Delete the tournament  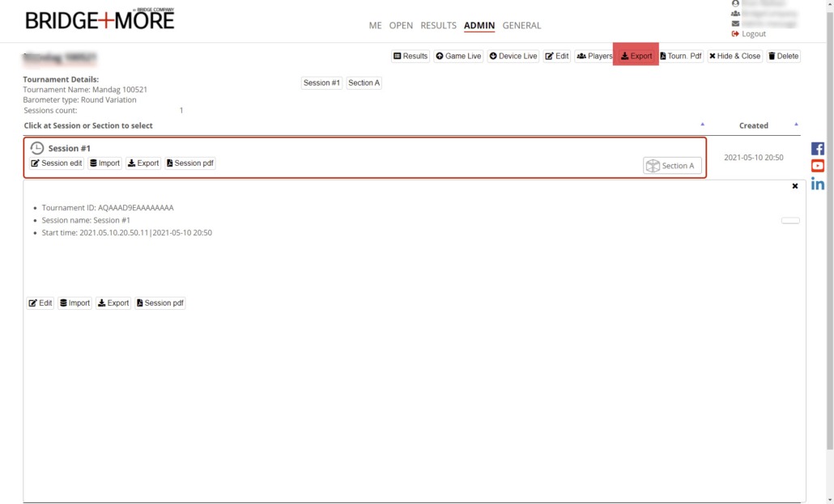782,56
